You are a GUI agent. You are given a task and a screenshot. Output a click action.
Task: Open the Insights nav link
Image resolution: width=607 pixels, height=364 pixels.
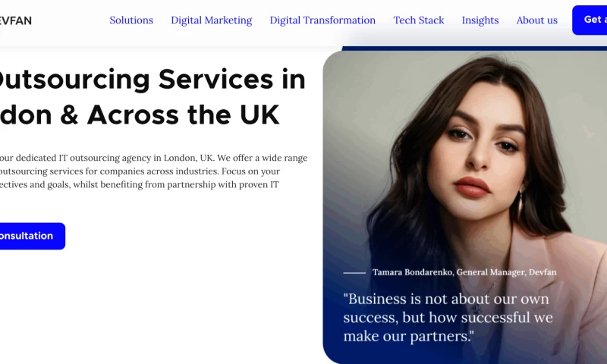[x=480, y=20]
